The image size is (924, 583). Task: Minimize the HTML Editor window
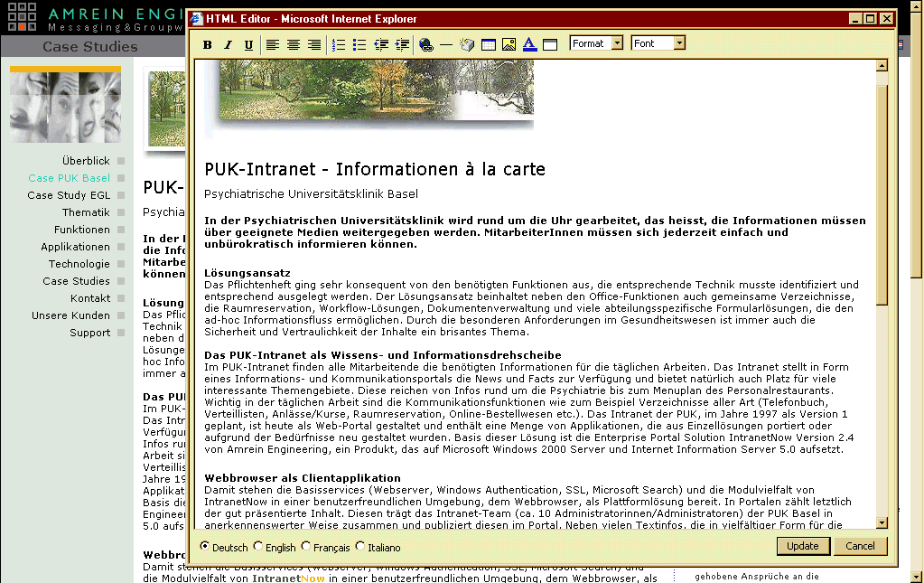click(855, 19)
